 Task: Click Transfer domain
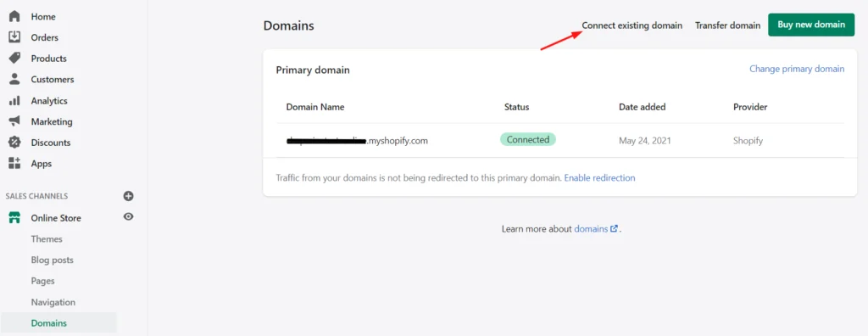pos(727,25)
